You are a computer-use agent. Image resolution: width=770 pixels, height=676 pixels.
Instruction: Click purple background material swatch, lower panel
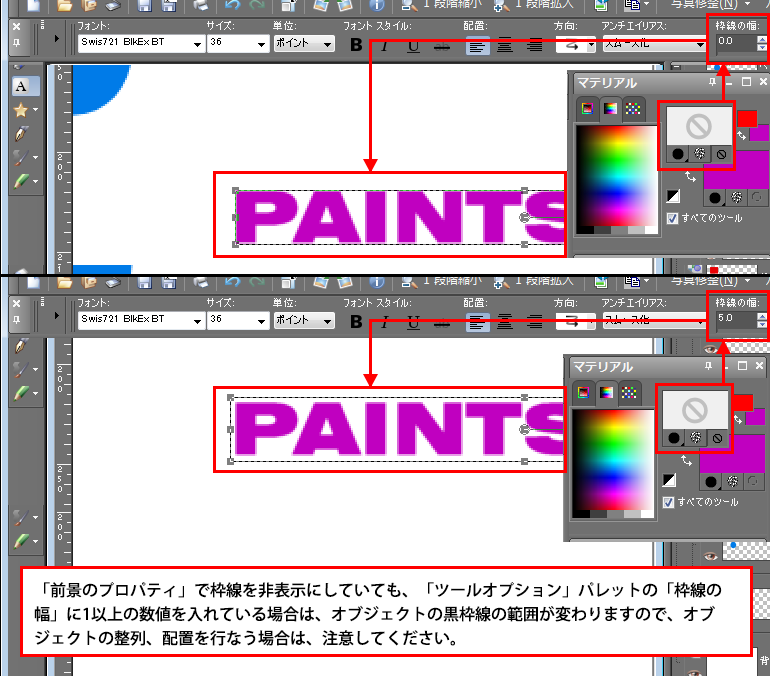coord(732,455)
